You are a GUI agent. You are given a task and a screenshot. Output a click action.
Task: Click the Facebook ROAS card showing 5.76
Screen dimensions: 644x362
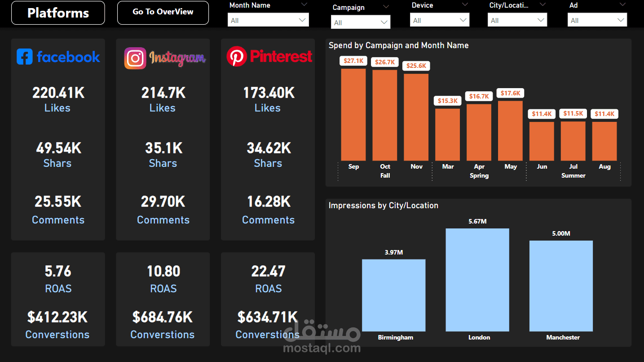point(57,271)
